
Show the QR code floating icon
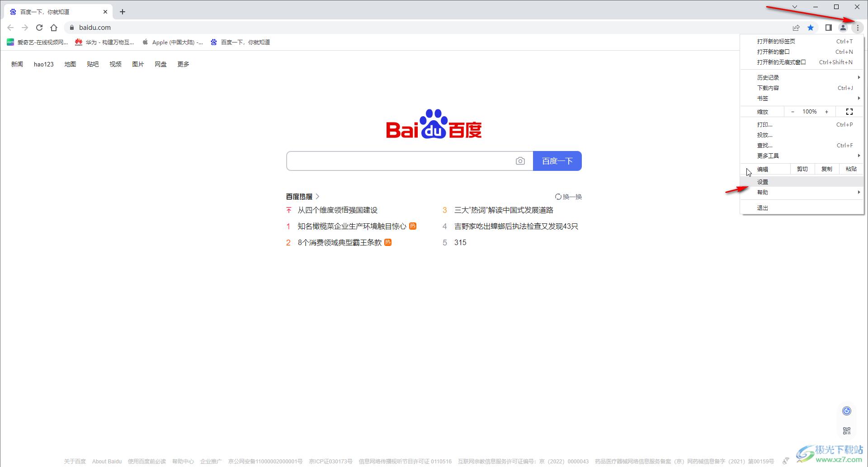click(847, 431)
